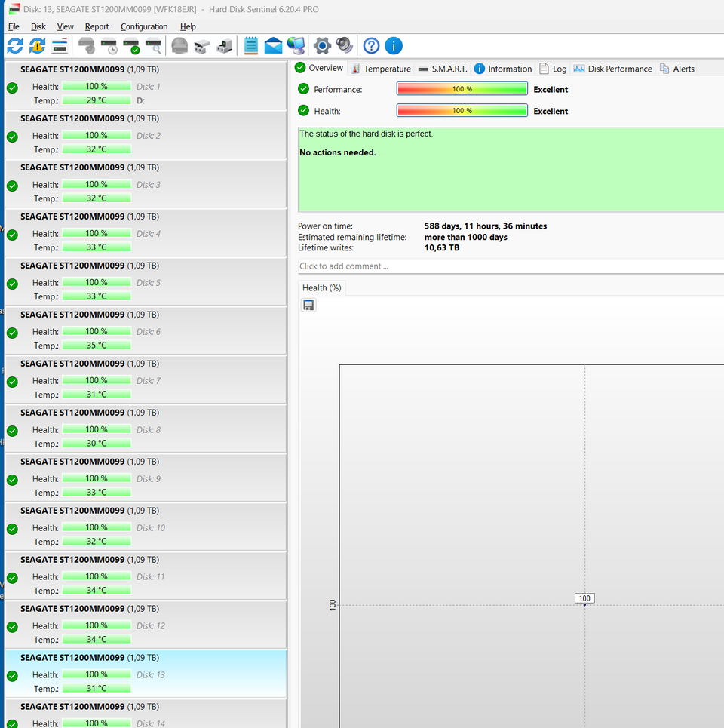Switch to the Log tab
The width and height of the screenshot is (724, 728).
click(553, 69)
